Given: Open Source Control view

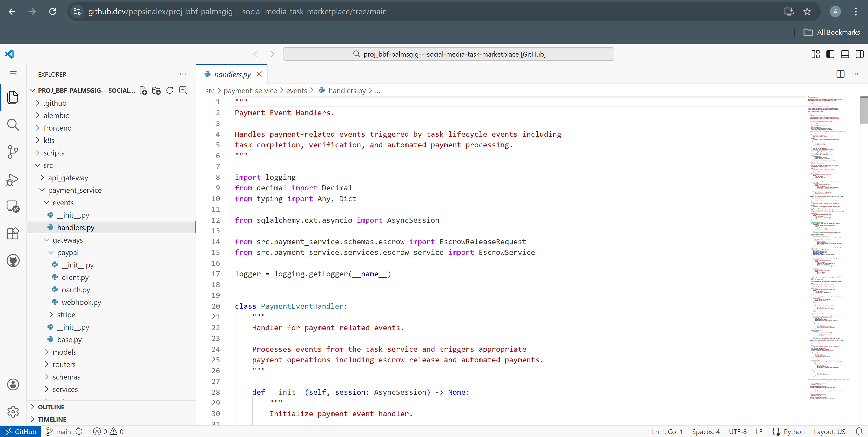Looking at the screenshot, I should [x=13, y=152].
